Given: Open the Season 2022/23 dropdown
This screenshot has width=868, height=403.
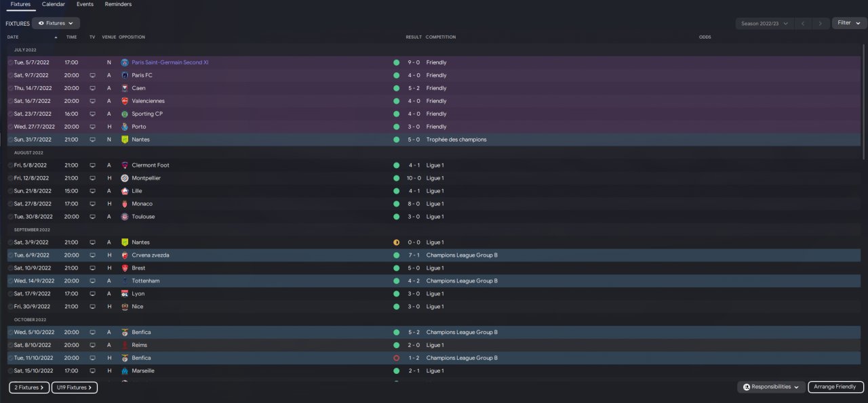Looking at the screenshot, I should pyautogui.click(x=764, y=23).
